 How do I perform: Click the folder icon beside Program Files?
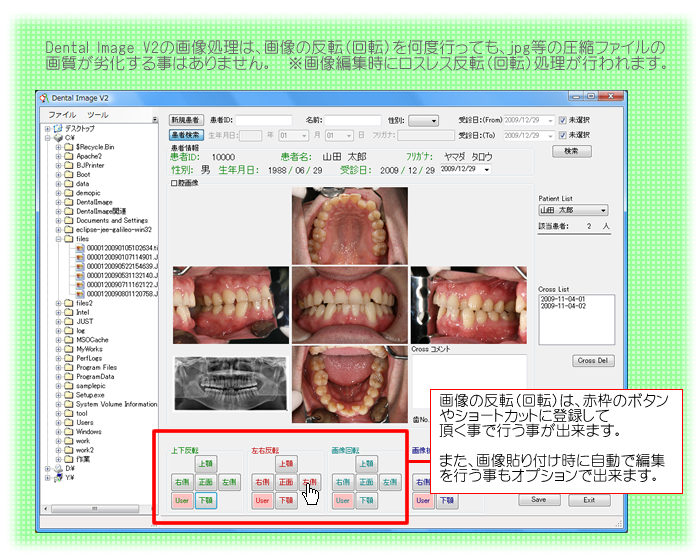(x=69, y=367)
